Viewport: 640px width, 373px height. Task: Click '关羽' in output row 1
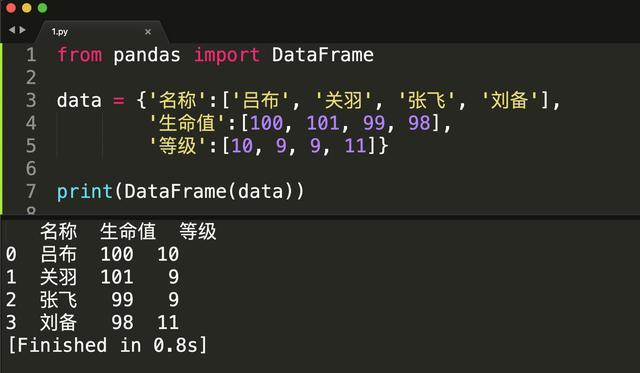58,277
